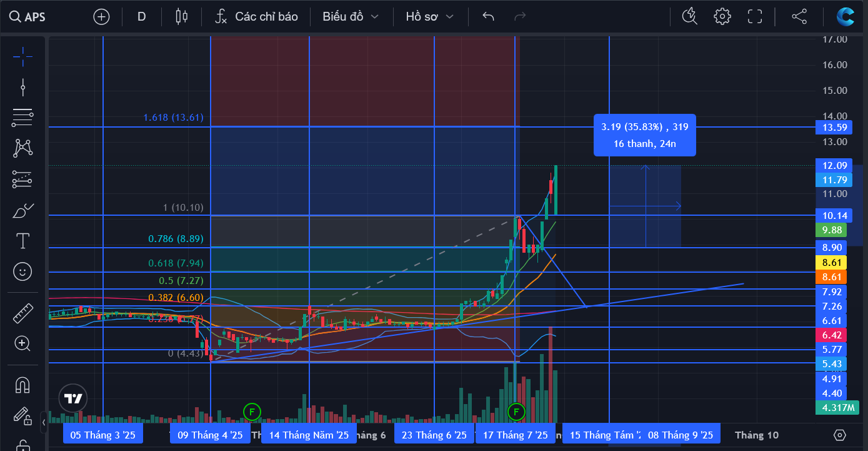The height and width of the screenshot is (451, 868).
Task: Select the 3.19 (35.83%) measurement box
Action: (645, 136)
